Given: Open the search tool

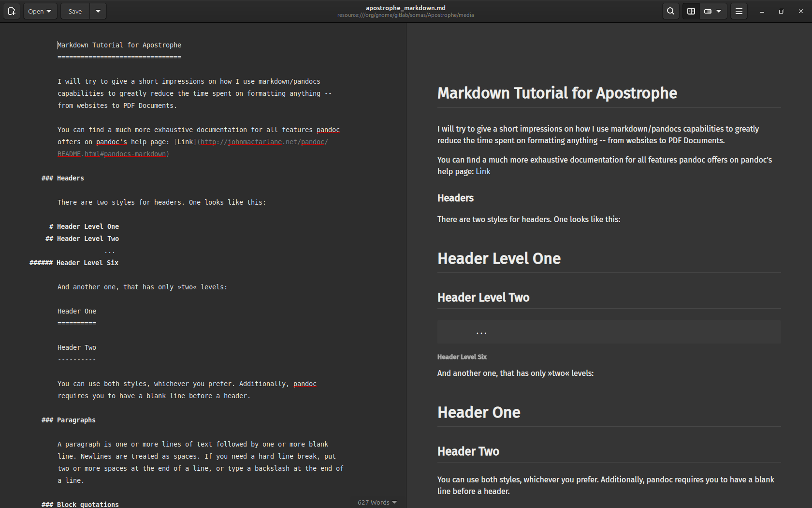Looking at the screenshot, I should [670, 11].
